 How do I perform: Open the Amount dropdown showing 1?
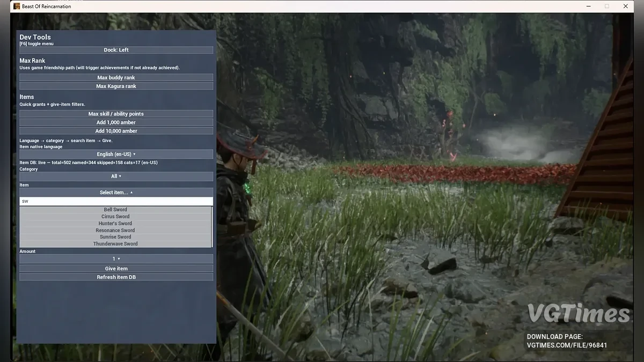tap(116, 259)
